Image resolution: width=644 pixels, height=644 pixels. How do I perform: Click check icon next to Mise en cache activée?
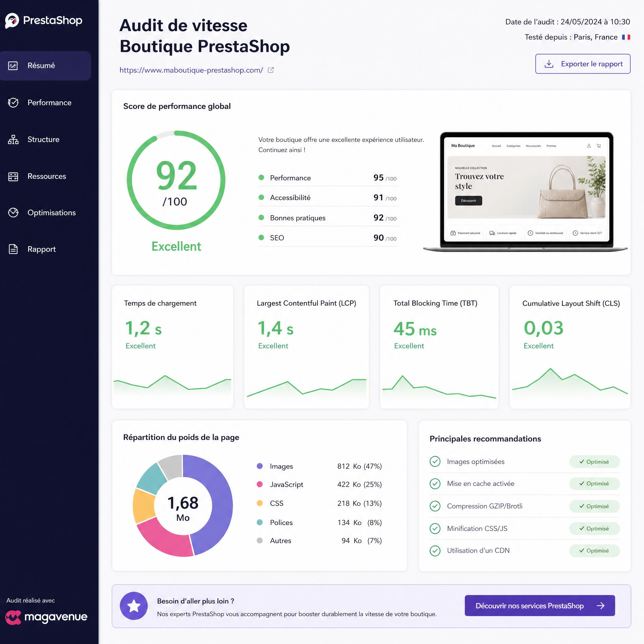435,484
